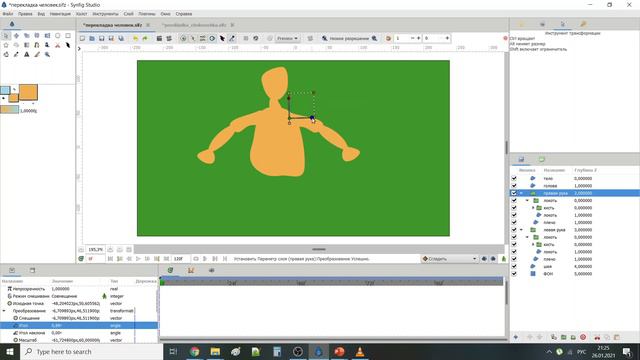Toggle visibility checkbox of левая рука layer

pos(514,230)
